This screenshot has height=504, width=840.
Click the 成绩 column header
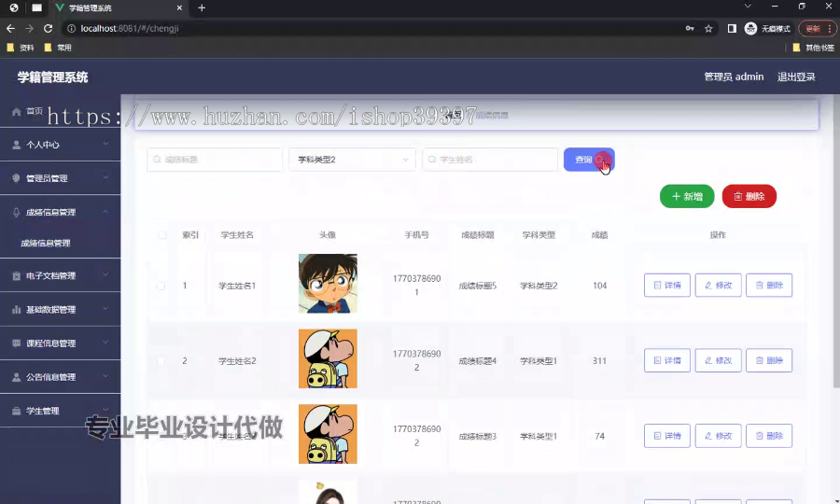(599, 235)
